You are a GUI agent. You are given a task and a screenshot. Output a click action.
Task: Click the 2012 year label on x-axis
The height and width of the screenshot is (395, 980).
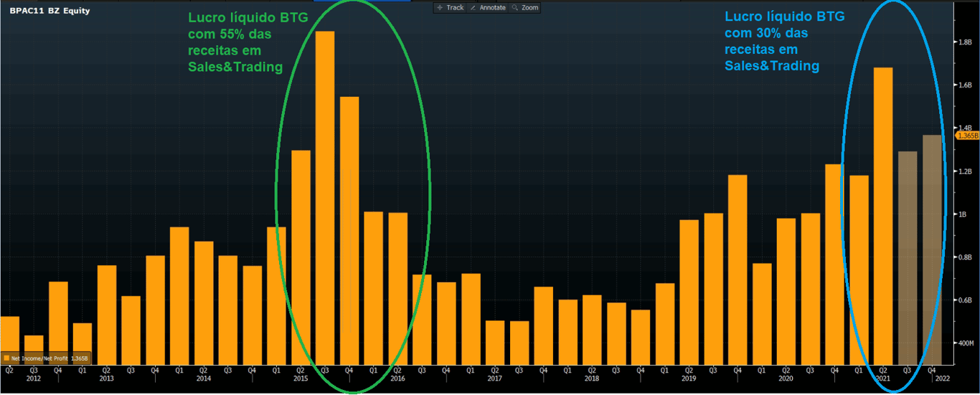coord(33,378)
